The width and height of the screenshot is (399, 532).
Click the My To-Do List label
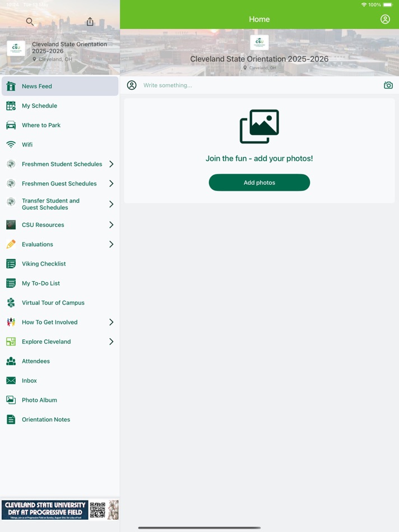click(x=41, y=283)
